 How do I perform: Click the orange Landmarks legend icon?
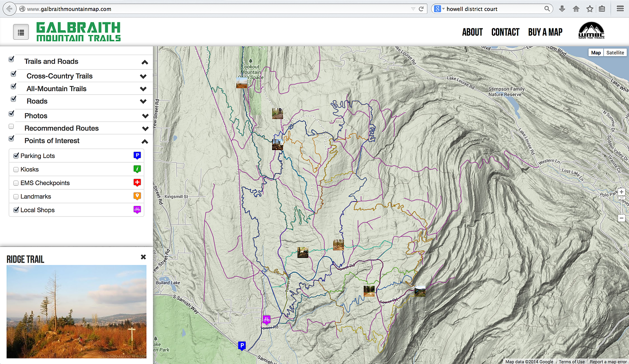point(137,196)
